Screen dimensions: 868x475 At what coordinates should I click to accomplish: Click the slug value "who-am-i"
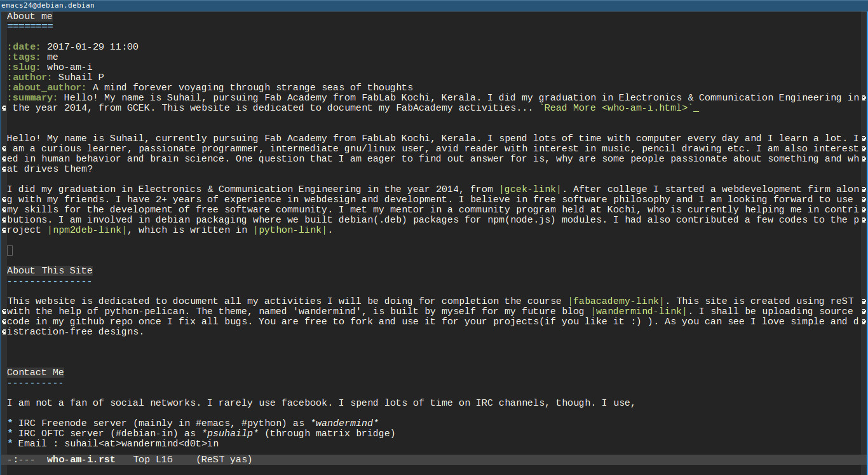point(70,67)
